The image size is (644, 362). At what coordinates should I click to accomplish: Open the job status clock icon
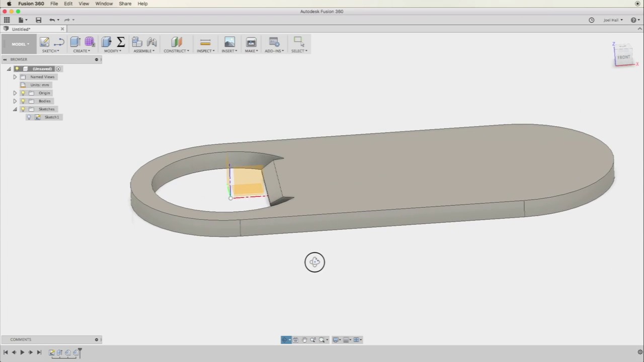pos(592,20)
